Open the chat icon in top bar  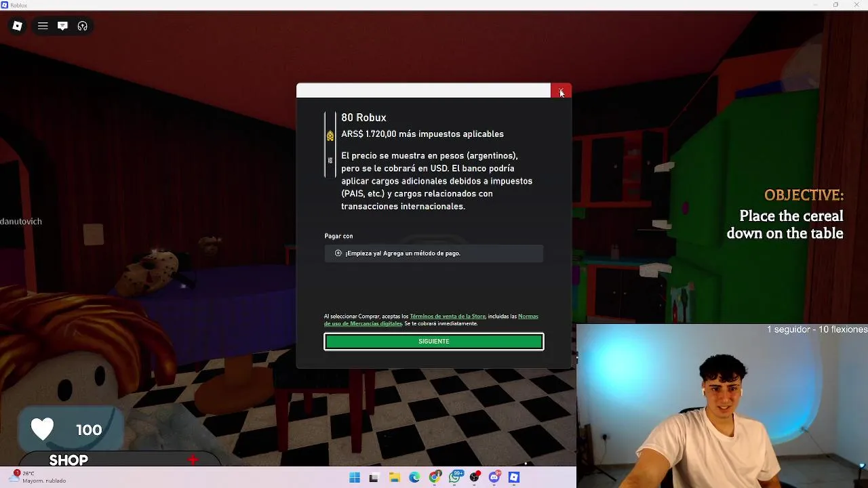point(62,26)
